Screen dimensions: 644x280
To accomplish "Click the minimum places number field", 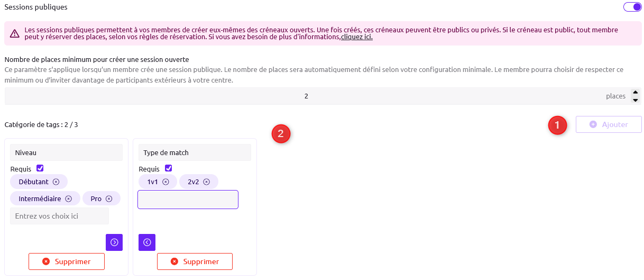I will click(306, 96).
